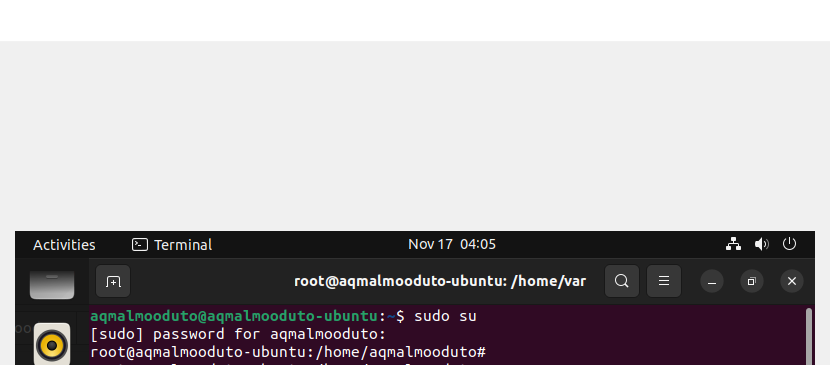The image size is (830, 365).
Task: Open the network status icon
Action: click(x=733, y=244)
